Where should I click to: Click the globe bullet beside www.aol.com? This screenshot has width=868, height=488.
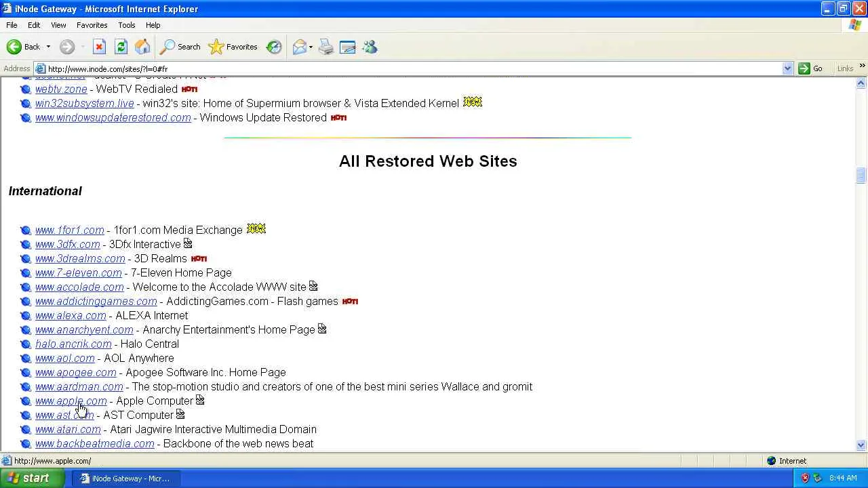[26, 359]
